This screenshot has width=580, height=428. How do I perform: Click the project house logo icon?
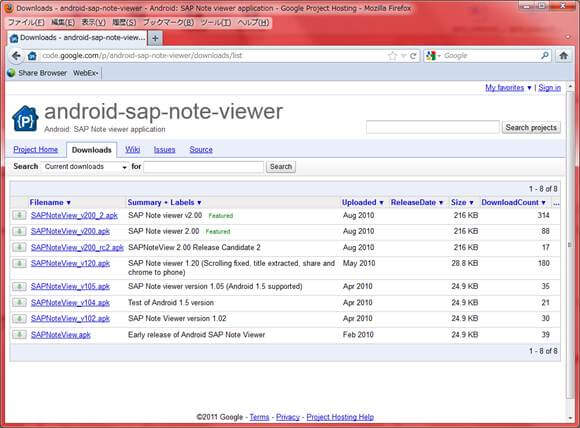pos(25,118)
